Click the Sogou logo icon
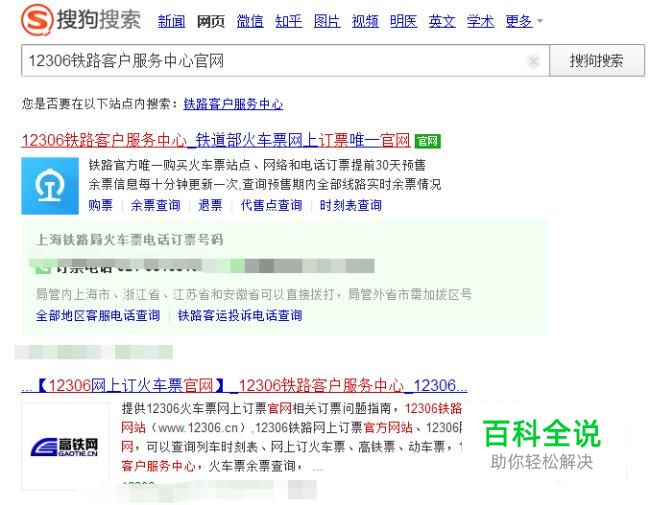 point(37,20)
